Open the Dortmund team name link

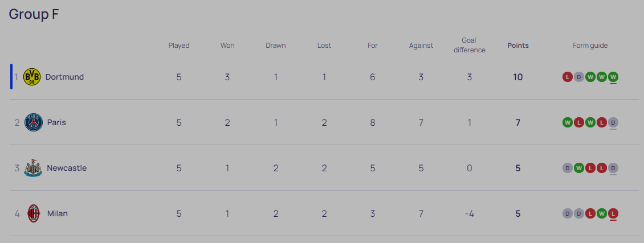pos(64,77)
